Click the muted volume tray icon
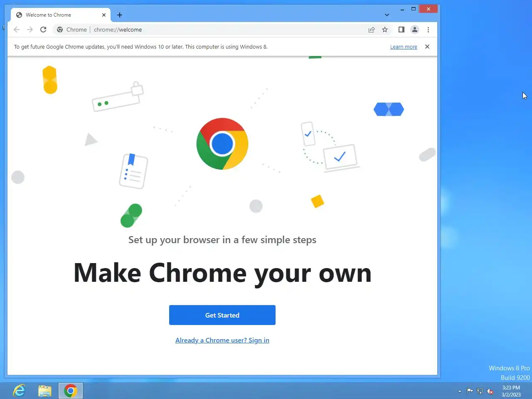This screenshot has height=399, width=532. pyautogui.click(x=490, y=391)
